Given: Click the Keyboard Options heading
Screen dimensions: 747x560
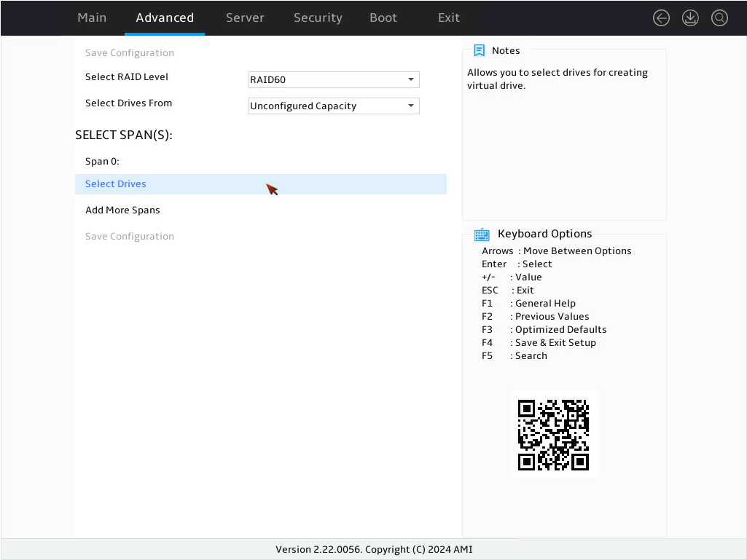Looking at the screenshot, I should coord(545,234).
